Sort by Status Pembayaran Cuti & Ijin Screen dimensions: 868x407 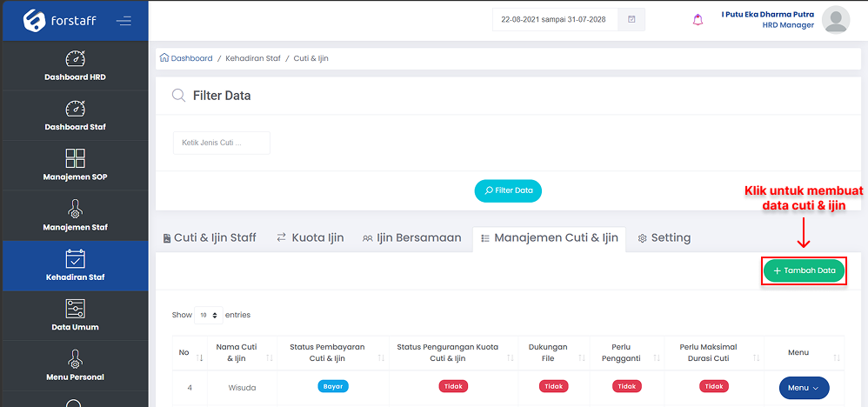(333, 353)
